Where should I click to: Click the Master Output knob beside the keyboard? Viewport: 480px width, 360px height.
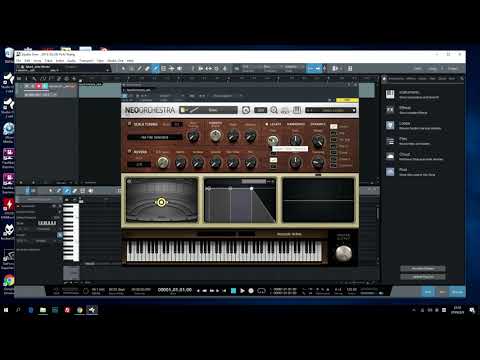click(343, 253)
